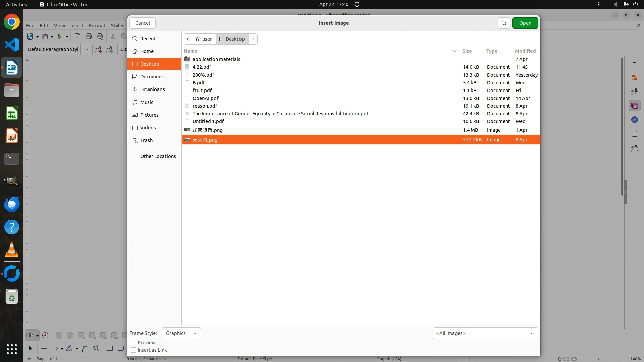Open the Gallery sidebar panel icon
The image size is (644, 362).
(634, 106)
